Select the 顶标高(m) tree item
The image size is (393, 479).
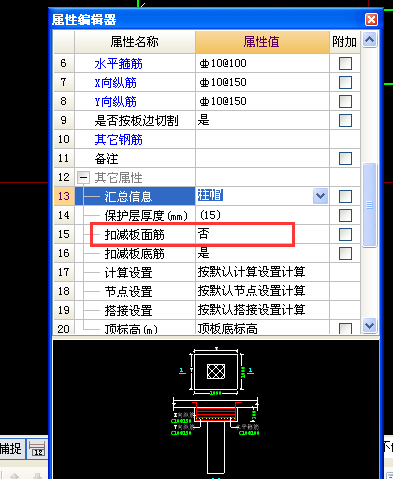click(x=131, y=329)
